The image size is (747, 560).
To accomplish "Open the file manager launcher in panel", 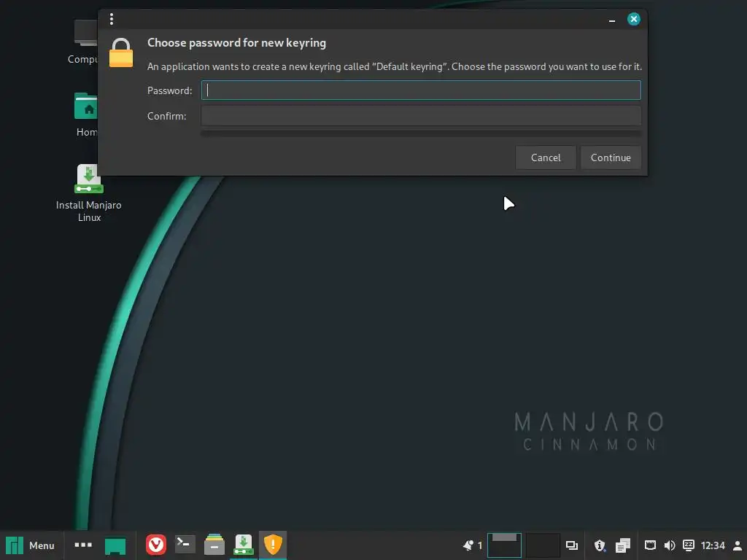I will click(214, 545).
